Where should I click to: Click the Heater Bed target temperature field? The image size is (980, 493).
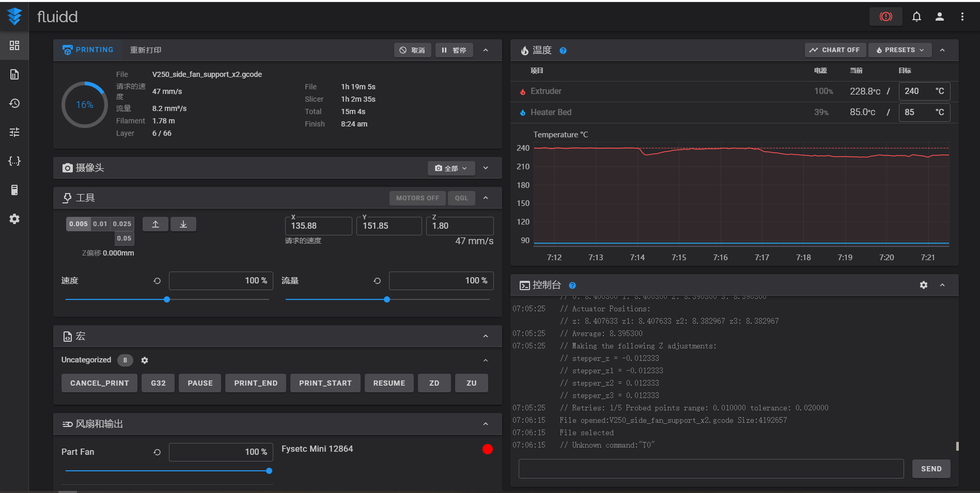[x=925, y=113]
